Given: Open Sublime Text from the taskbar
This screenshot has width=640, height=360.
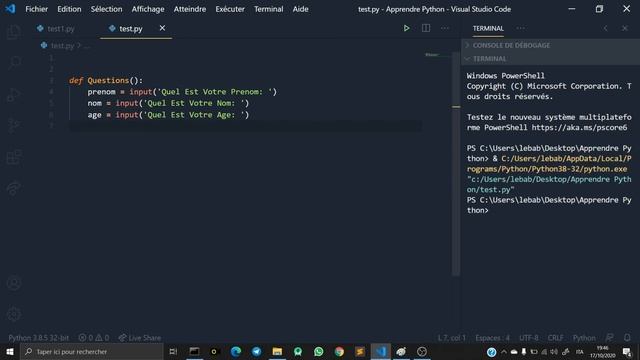Looking at the screenshot, I should point(360,351).
